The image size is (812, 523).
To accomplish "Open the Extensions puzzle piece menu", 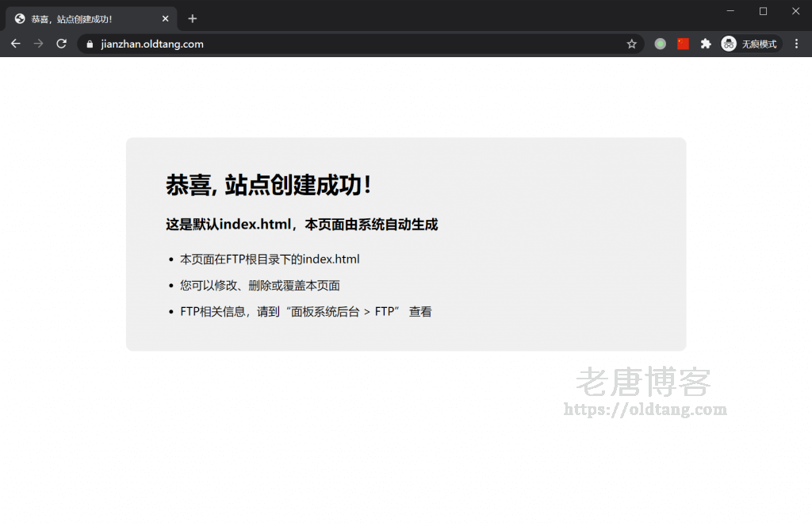I will (x=706, y=44).
